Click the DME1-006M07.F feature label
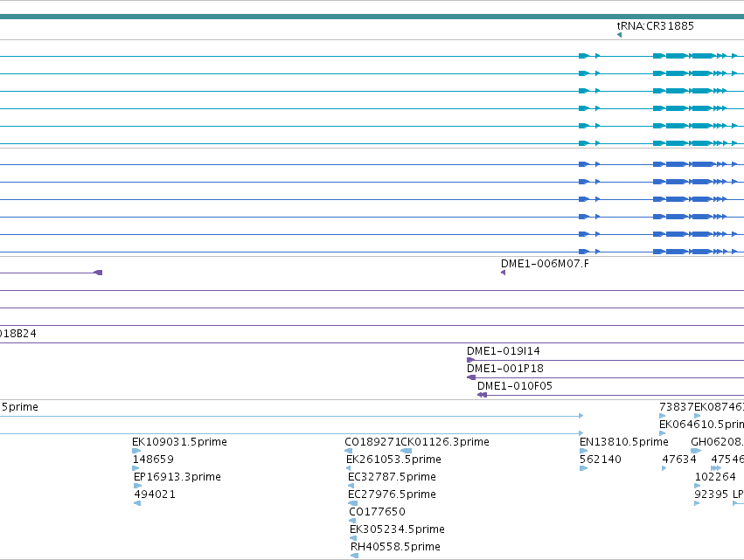Screen dimensions: 744x560 (x=545, y=264)
